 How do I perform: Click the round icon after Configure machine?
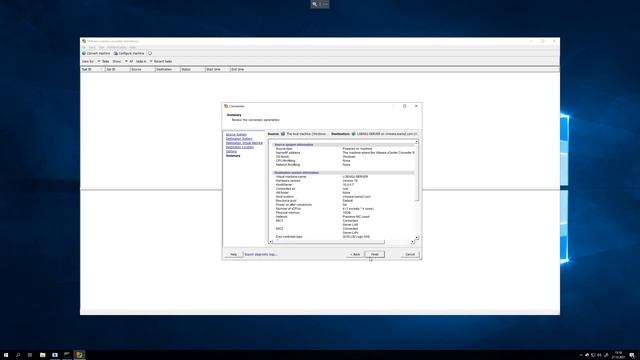(x=150, y=53)
